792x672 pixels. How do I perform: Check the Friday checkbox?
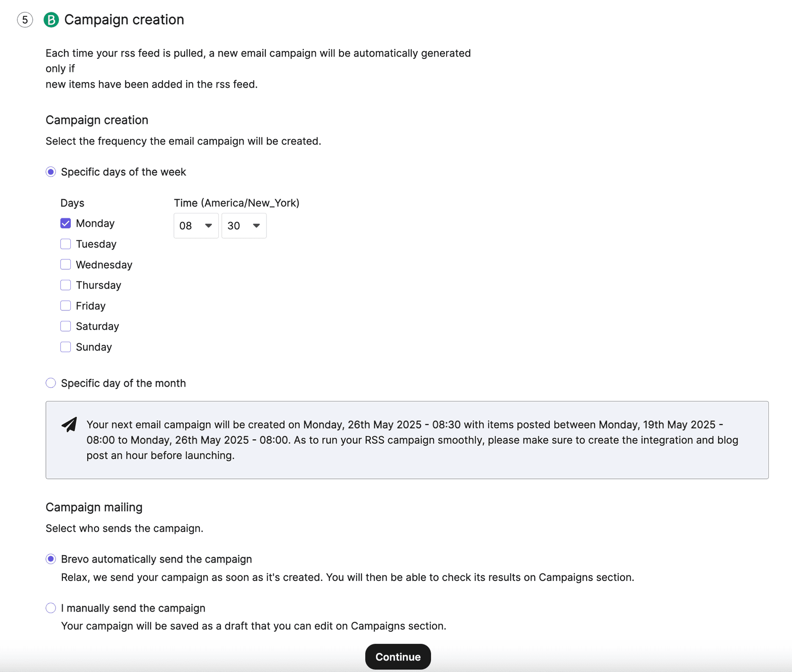click(65, 306)
